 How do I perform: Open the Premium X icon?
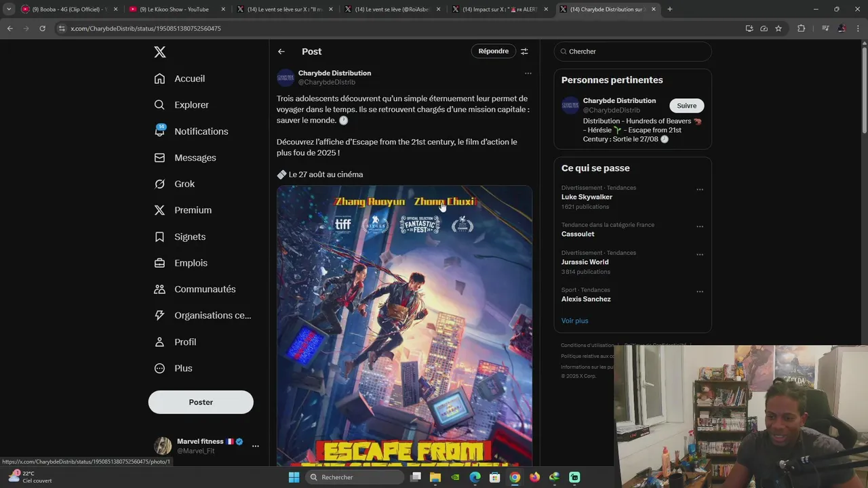159,210
